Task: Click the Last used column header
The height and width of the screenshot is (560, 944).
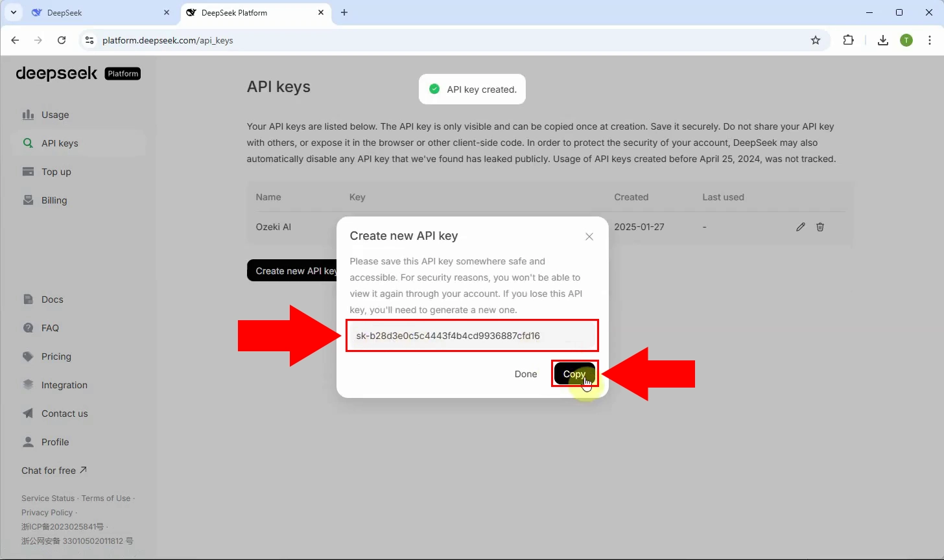Action: tap(724, 197)
